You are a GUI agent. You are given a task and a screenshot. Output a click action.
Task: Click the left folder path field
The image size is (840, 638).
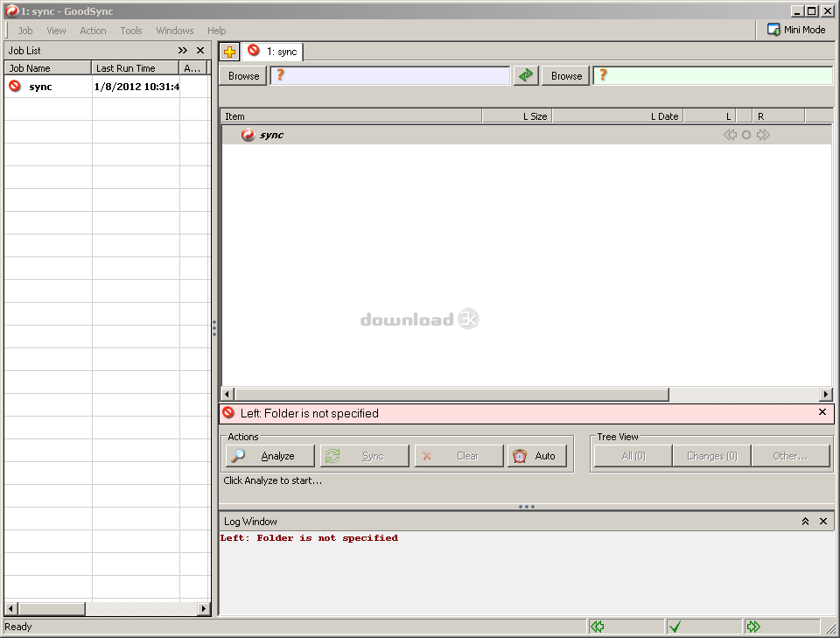click(x=390, y=75)
